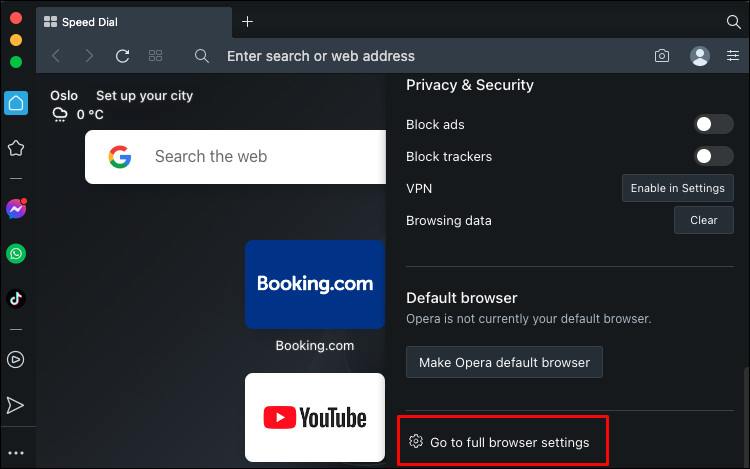Open bookmarks star icon in sidebar
The width and height of the screenshot is (750, 469).
tap(16, 149)
